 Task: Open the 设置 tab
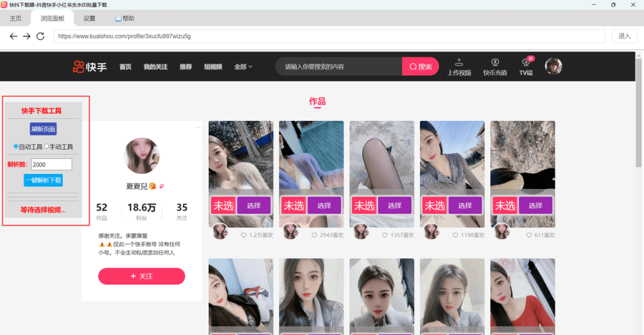coord(89,18)
